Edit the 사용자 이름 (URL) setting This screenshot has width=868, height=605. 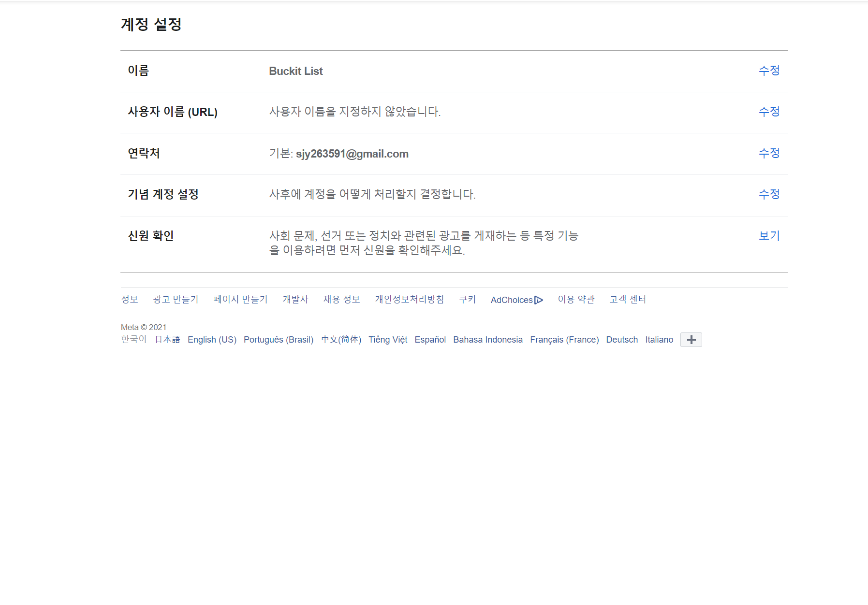pos(769,112)
